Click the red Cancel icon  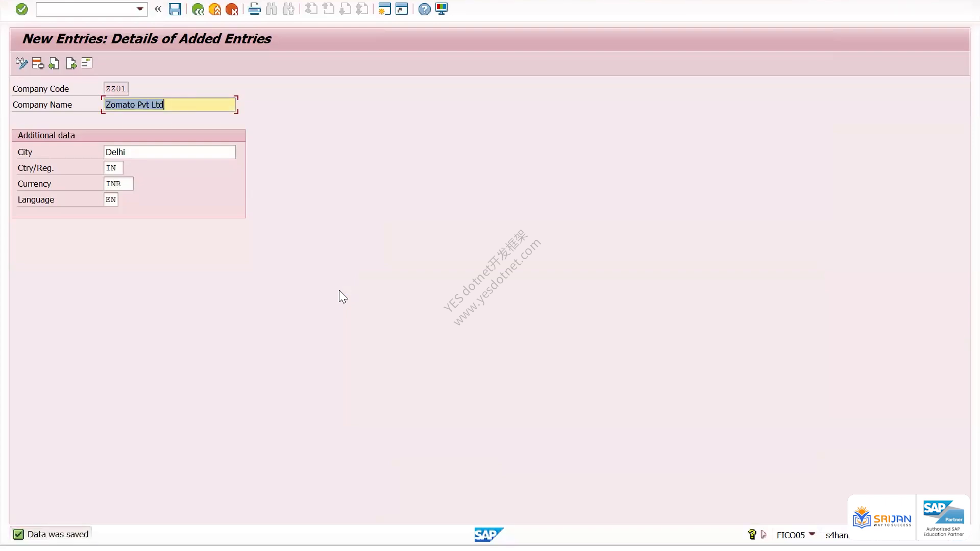tap(232, 9)
